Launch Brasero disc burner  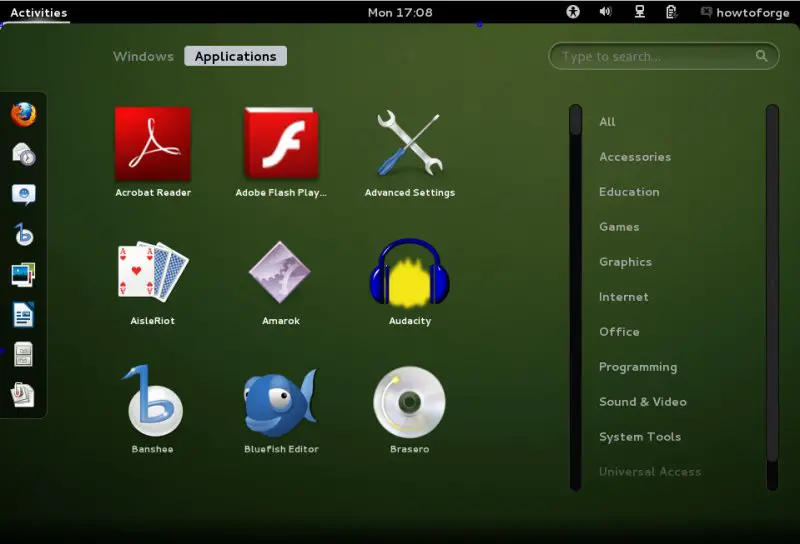(x=410, y=409)
